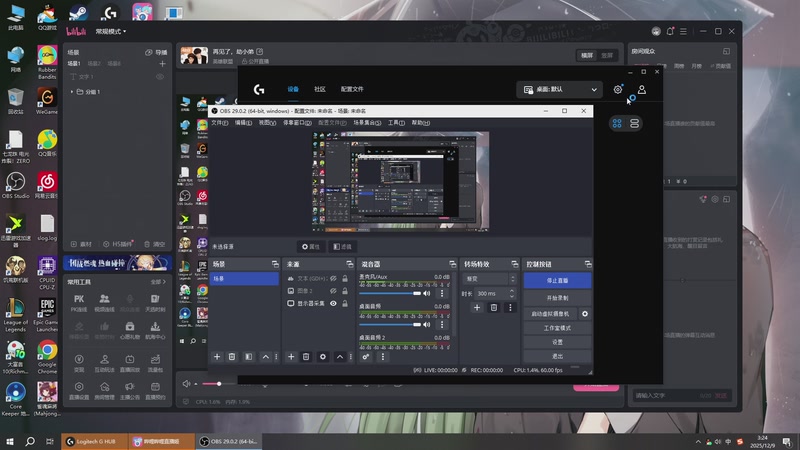The height and width of the screenshot is (450, 800).
Task: Open OBS 帮助 menu
Action: 420,123
